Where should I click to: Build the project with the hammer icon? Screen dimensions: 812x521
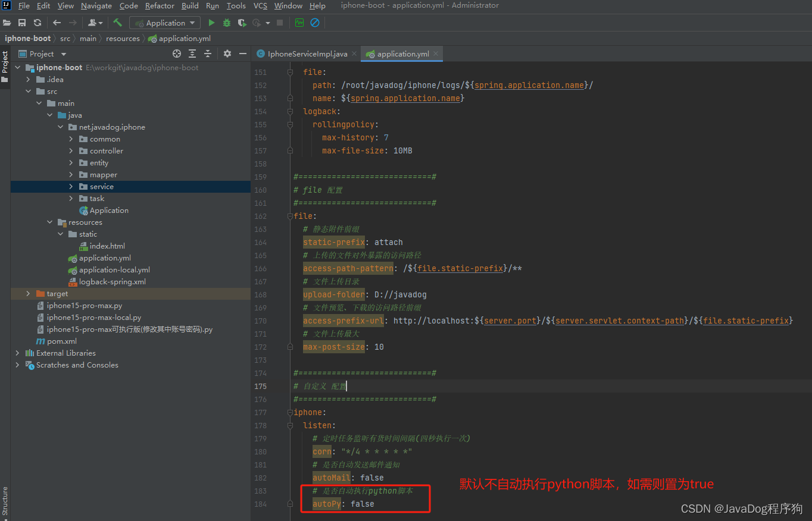pos(118,23)
